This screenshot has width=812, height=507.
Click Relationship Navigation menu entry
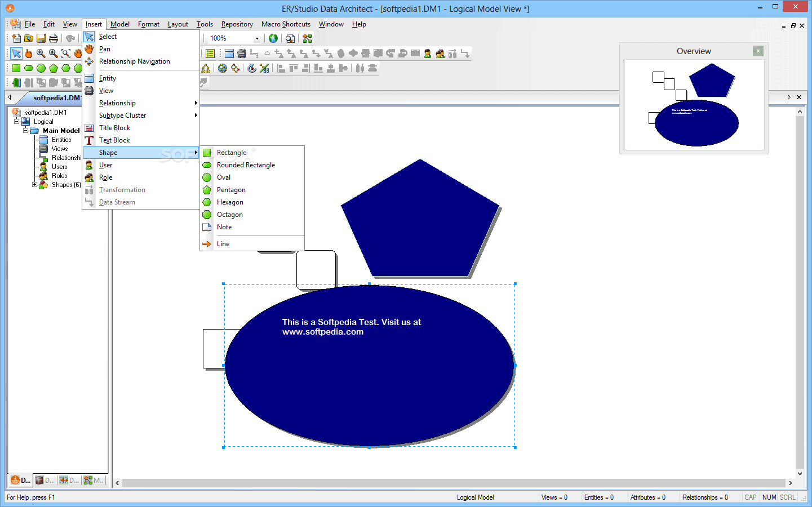click(141, 61)
